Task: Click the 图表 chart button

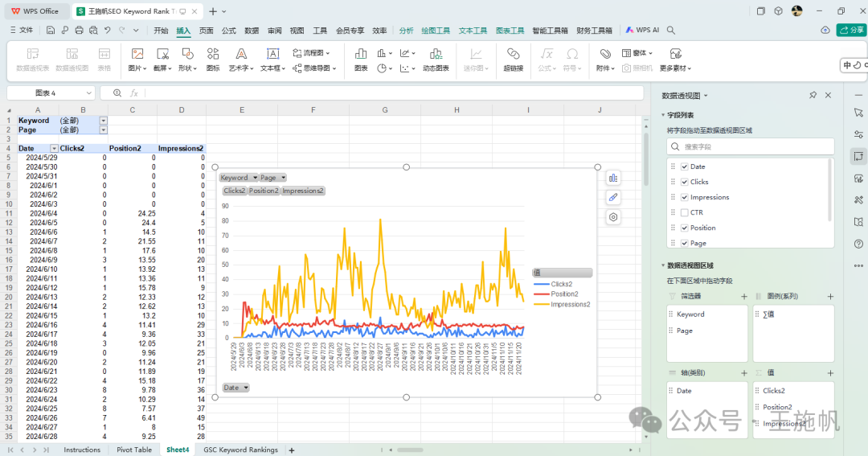Action: [361, 60]
